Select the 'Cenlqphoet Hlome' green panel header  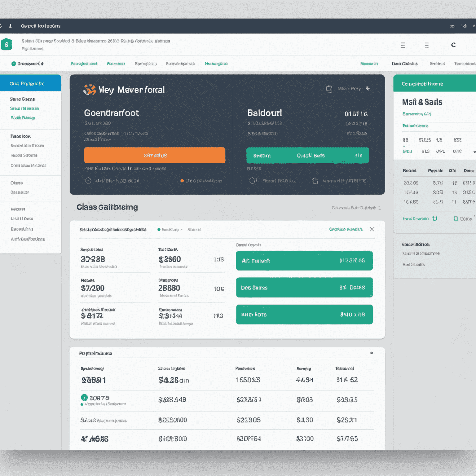pyautogui.click(x=434, y=83)
